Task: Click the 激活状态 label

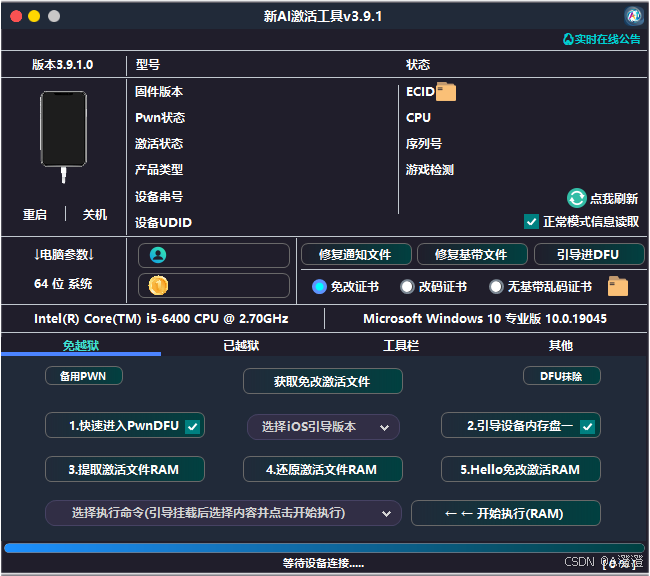Action: point(159,143)
